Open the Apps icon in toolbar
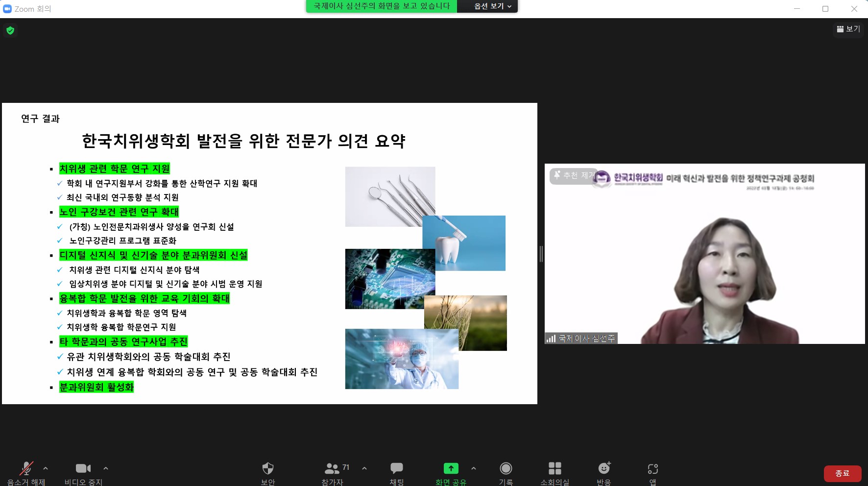Image resolution: width=868 pixels, height=486 pixels. 653,469
